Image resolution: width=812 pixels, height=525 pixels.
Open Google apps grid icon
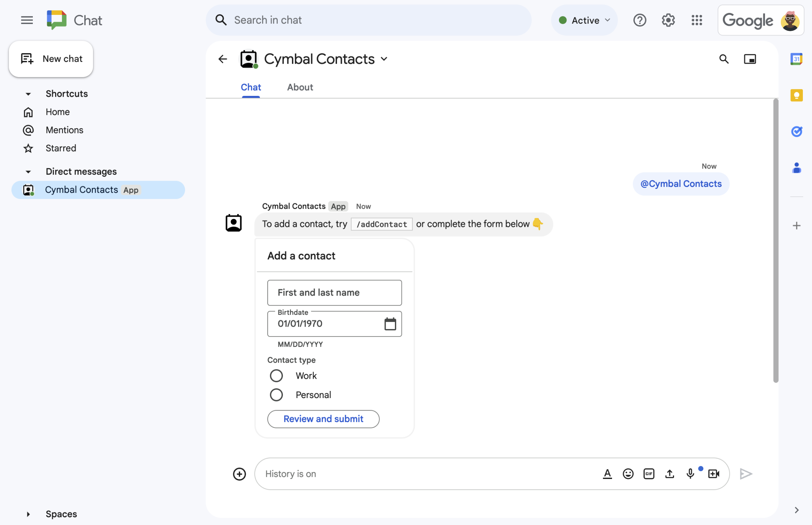pos(697,20)
